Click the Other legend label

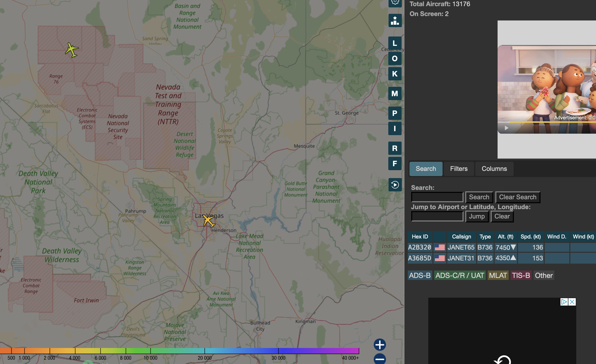click(x=544, y=275)
